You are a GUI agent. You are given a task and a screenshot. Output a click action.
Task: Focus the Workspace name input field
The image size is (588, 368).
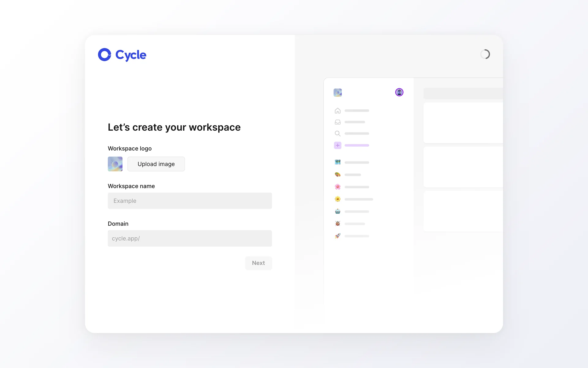pos(190,201)
